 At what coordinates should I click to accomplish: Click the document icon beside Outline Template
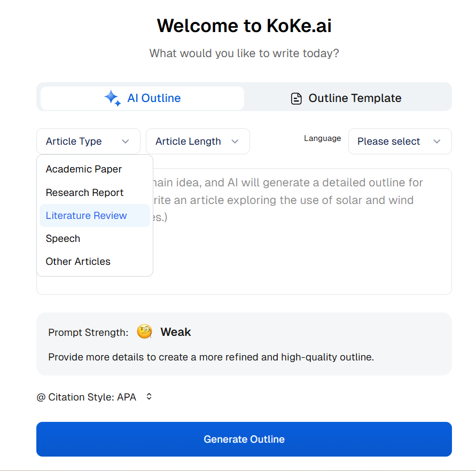pos(296,99)
